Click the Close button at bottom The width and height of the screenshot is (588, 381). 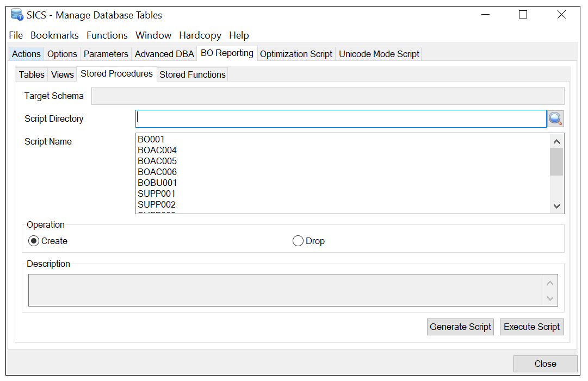(545, 364)
